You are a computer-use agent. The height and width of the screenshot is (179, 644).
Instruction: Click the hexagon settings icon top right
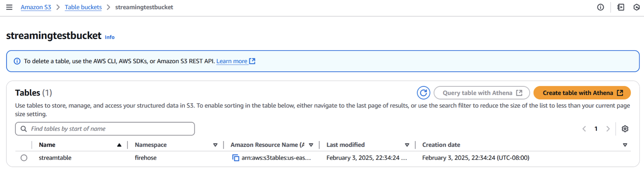coord(636,7)
